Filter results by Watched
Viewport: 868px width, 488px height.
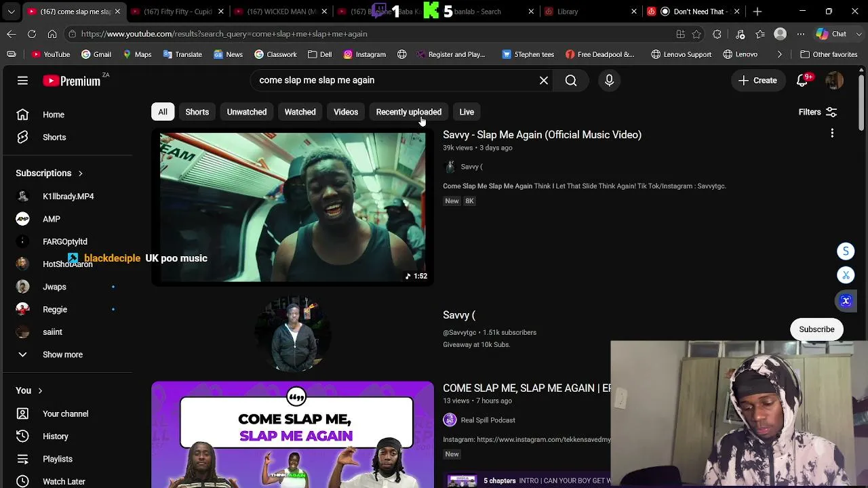click(300, 112)
